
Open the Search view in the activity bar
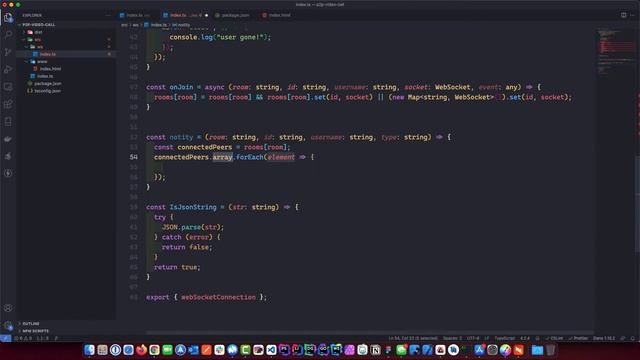(x=8, y=35)
